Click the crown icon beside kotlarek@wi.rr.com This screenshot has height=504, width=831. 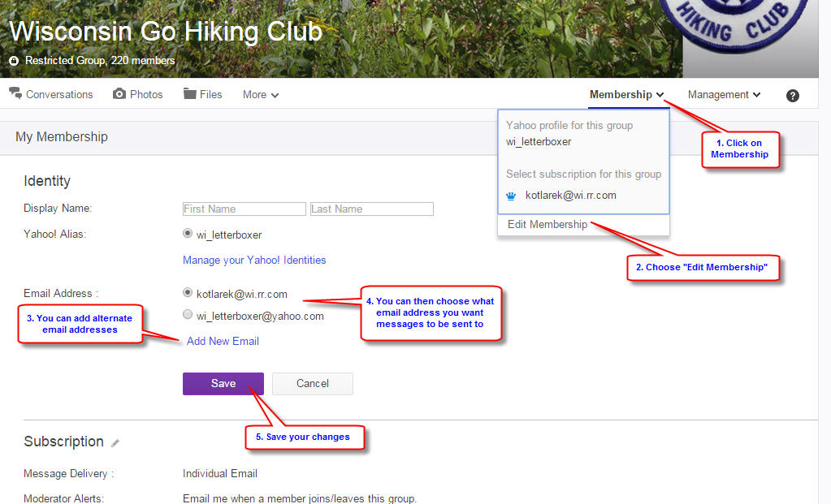coord(511,196)
